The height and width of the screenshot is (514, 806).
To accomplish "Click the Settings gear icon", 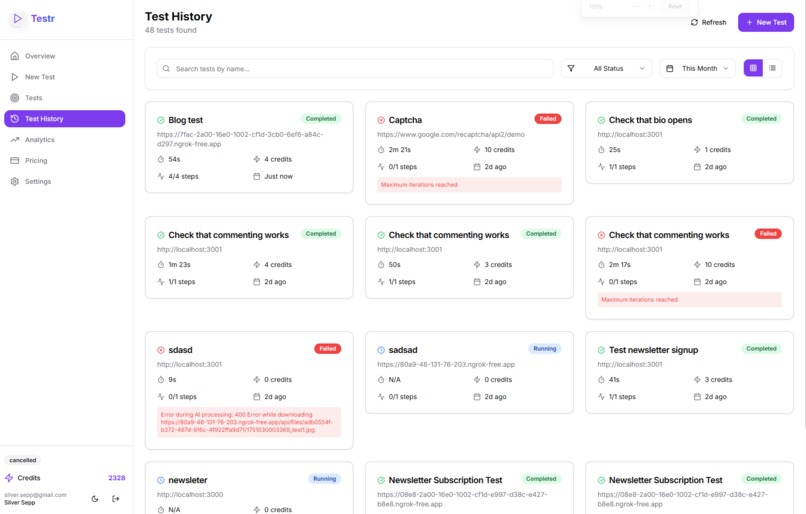I will click(x=15, y=181).
